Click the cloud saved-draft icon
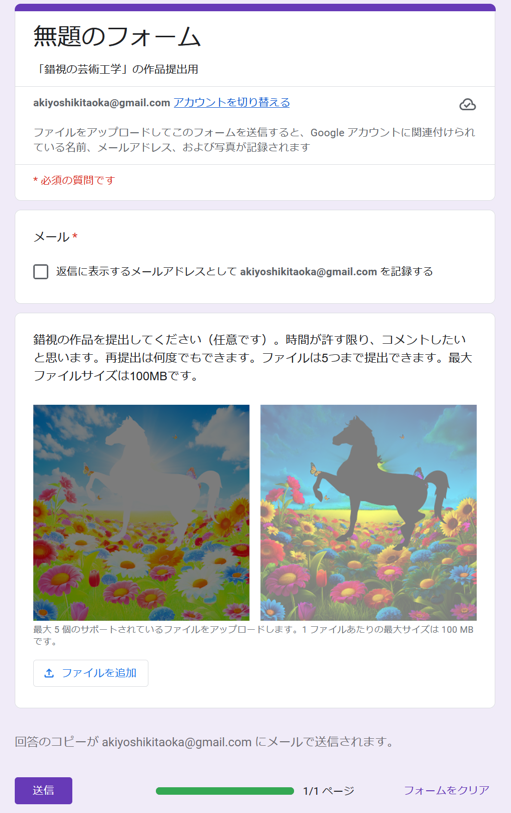511x813 pixels. point(467,104)
